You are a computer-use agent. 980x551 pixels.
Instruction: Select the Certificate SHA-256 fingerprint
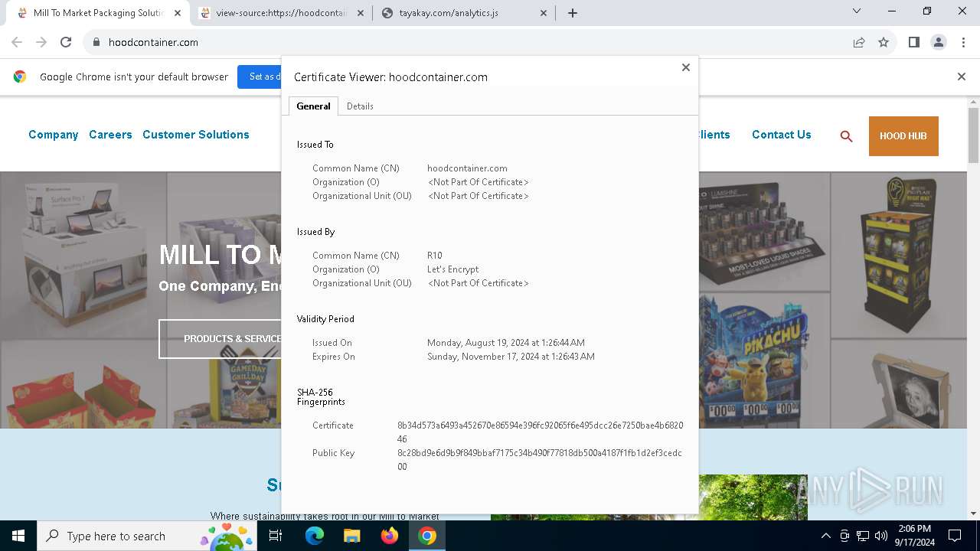pyautogui.click(x=541, y=432)
